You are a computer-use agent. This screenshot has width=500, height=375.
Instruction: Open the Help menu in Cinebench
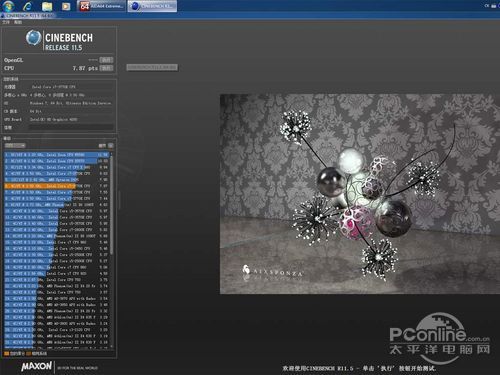pos(18,22)
